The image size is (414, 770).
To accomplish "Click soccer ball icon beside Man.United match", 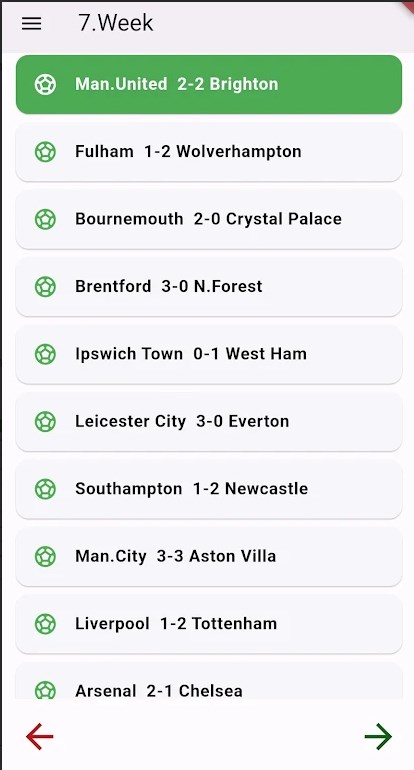I will coord(45,84).
